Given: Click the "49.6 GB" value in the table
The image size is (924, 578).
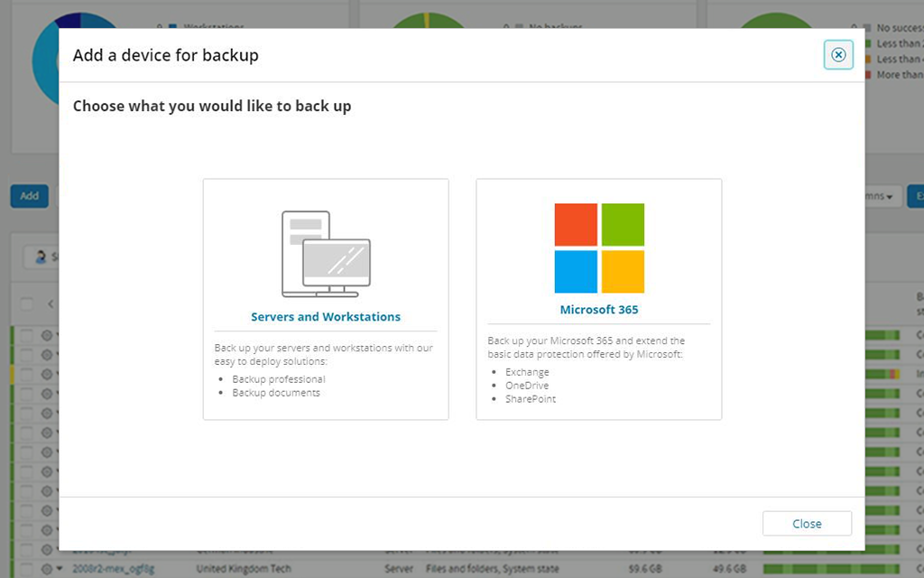Looking at the screenshot, I should (x=729, y=569).
